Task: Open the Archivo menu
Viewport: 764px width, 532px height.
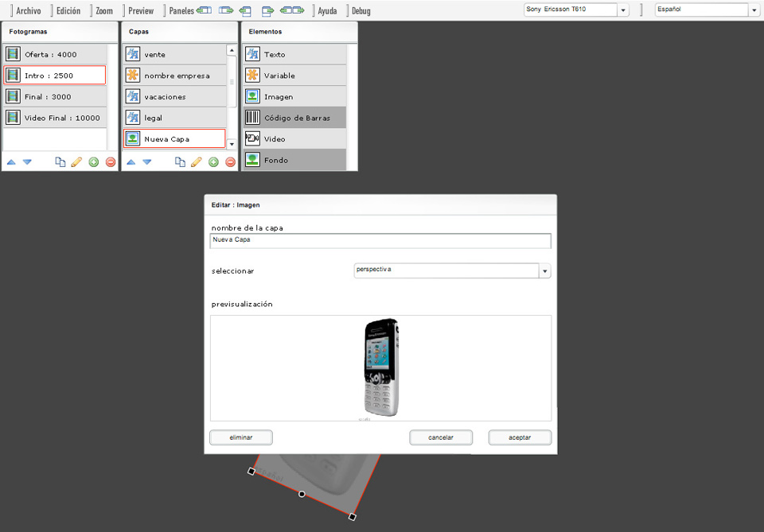Action: 29,11
